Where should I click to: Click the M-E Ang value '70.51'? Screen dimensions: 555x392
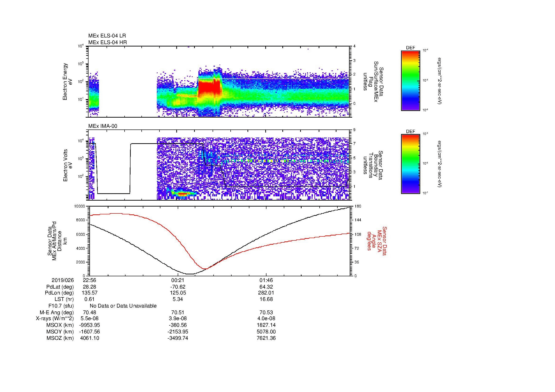click(x=178, y=313)
